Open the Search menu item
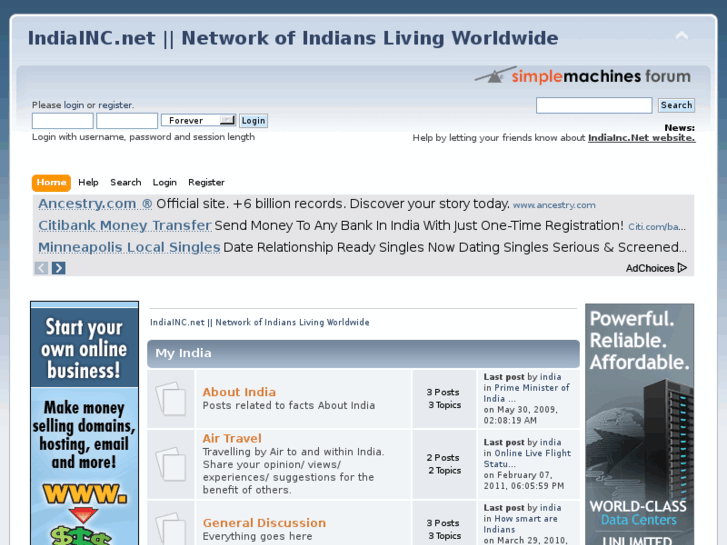The image size is (727, 545). tap(126, 182)
